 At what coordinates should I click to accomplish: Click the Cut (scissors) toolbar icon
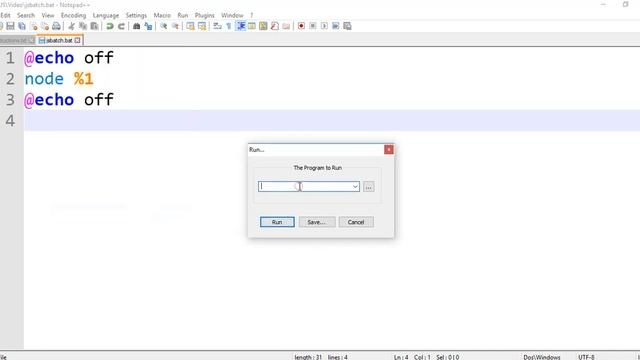[x=71, y=26]
